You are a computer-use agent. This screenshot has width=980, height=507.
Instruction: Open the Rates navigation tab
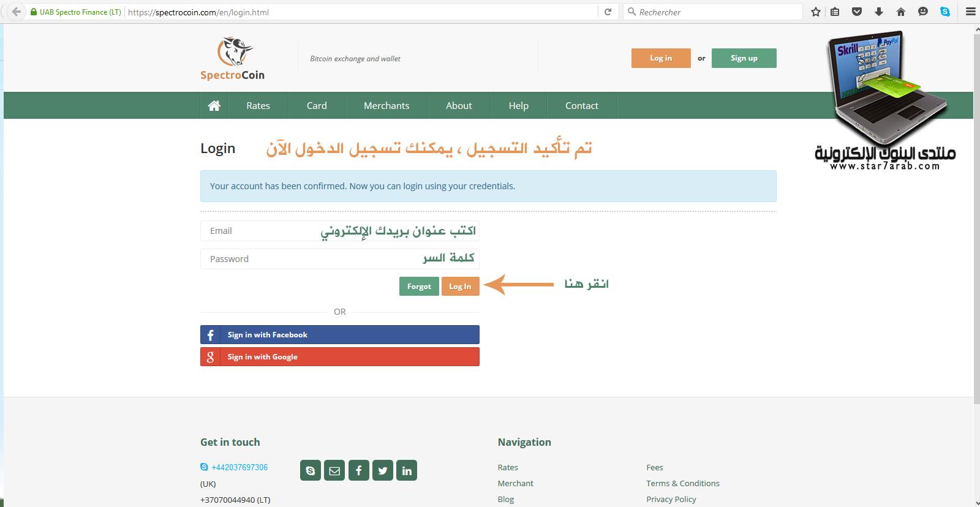(x=258, y=105)
